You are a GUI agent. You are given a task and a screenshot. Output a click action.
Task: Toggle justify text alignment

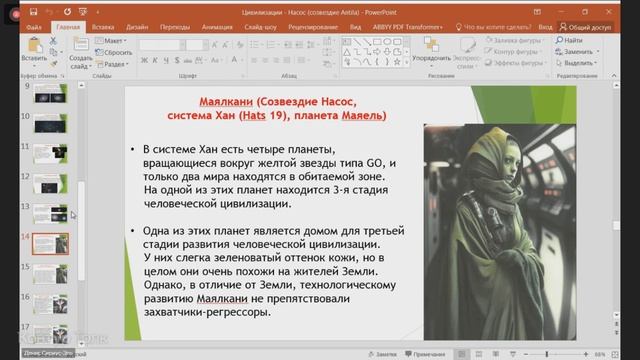(287, 60)
